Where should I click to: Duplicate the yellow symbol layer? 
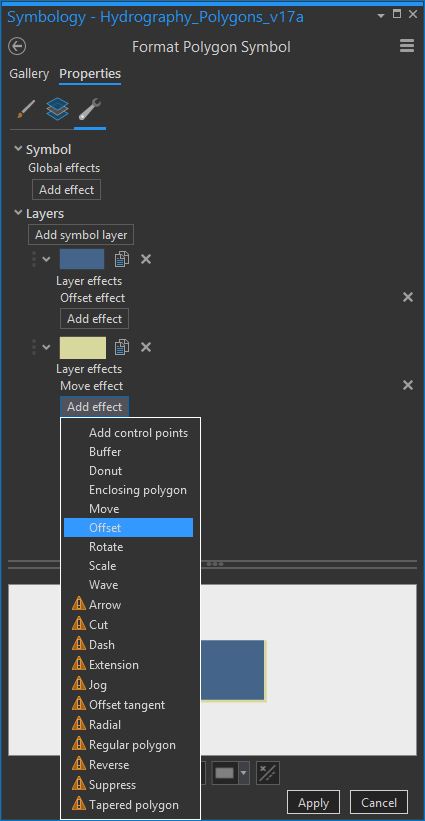[121, 347]
